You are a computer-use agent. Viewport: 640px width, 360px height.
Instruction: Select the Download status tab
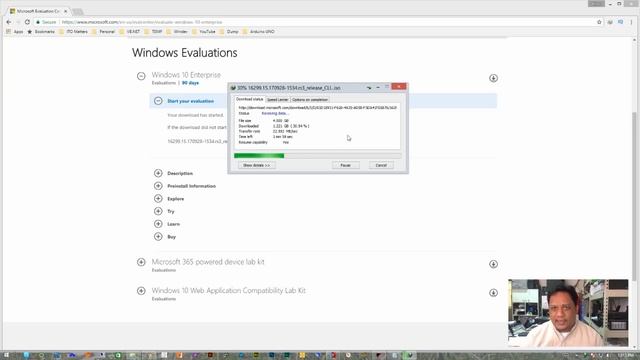(x=250, y=99)
